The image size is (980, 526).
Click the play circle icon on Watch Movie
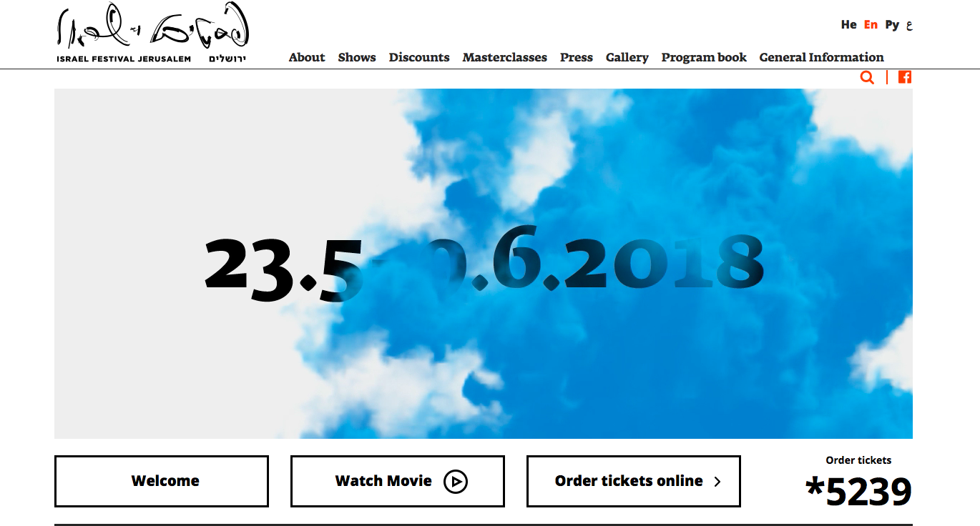tap(456, 482)
